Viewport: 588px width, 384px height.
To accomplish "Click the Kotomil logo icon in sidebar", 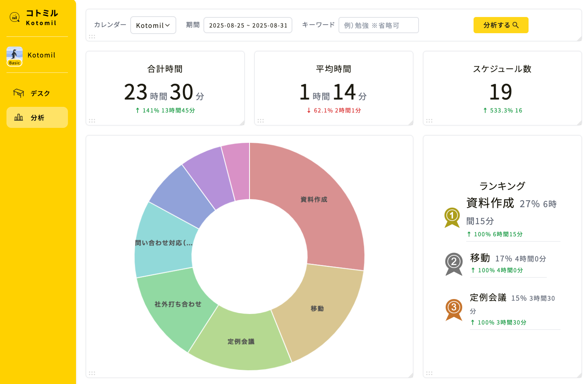I will click(15, 17).
